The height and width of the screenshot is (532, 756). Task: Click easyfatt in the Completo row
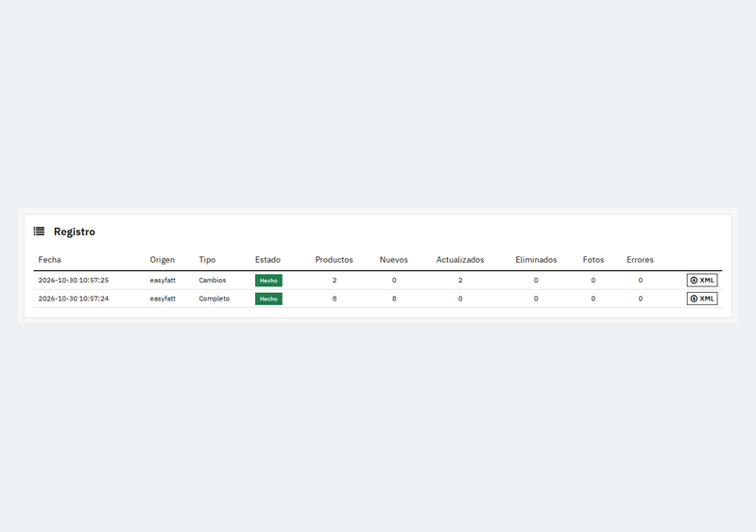pyautogui.click(x=163, y=299)
